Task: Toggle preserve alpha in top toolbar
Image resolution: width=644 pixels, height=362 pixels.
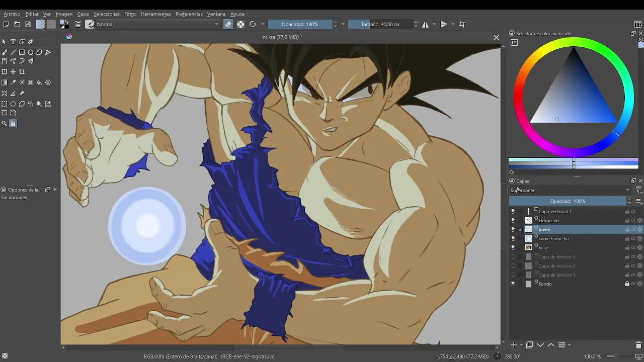Action: pyautogui.click(x=240, y=24)
